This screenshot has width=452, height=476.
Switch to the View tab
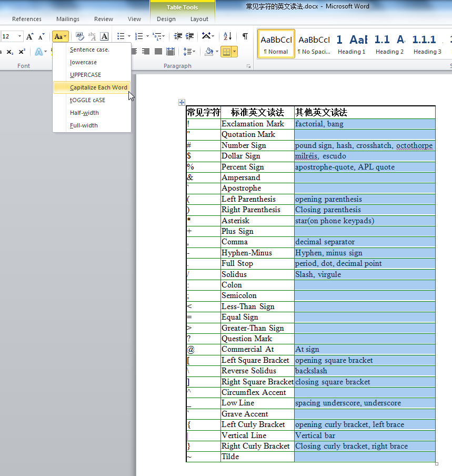point(134,19)
